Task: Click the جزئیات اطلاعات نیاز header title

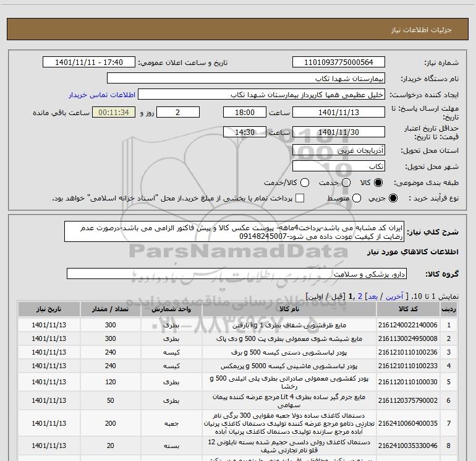Action: [x=422, y=30]
